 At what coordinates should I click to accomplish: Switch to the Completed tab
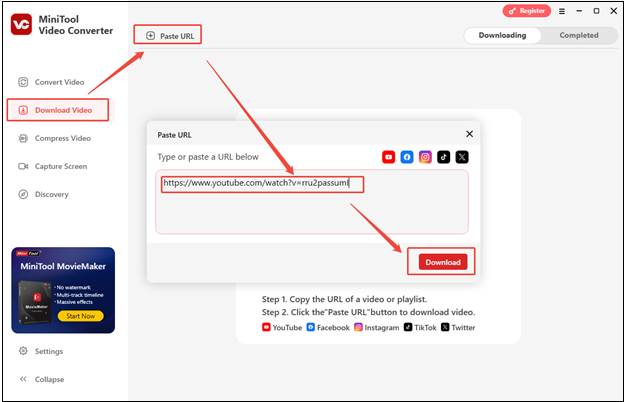click(x=579, y=35)
